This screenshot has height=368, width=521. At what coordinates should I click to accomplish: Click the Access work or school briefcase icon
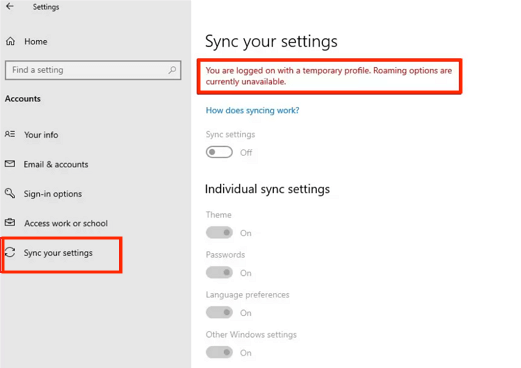[10, 222]
